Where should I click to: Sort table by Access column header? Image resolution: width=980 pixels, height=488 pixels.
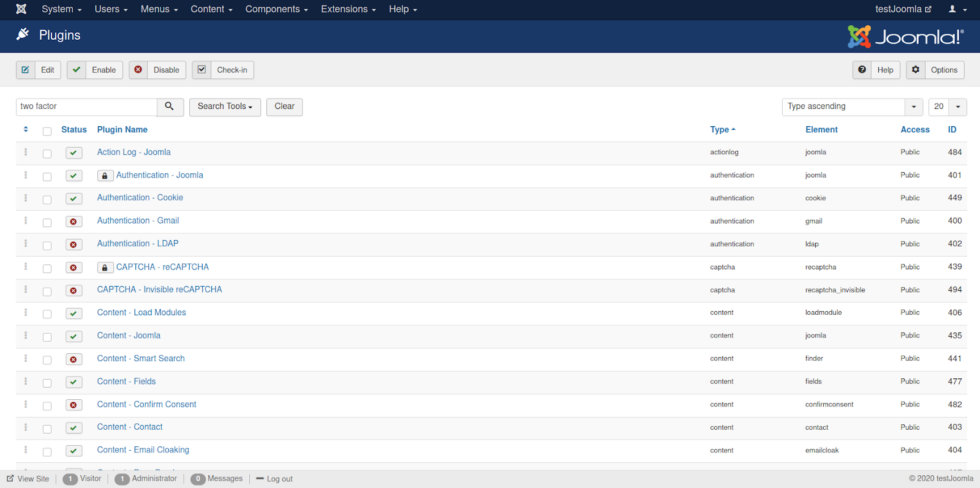(x=915, y=130)
